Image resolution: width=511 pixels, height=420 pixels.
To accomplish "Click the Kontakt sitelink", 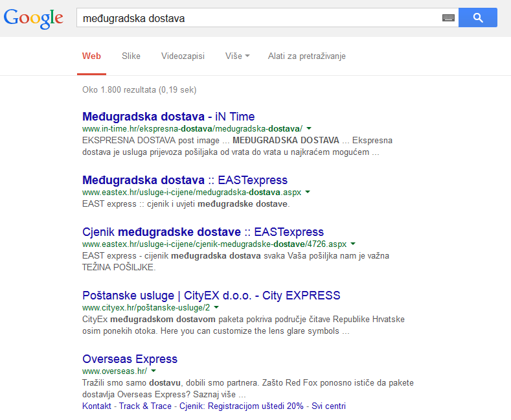I will coord(97,406).
